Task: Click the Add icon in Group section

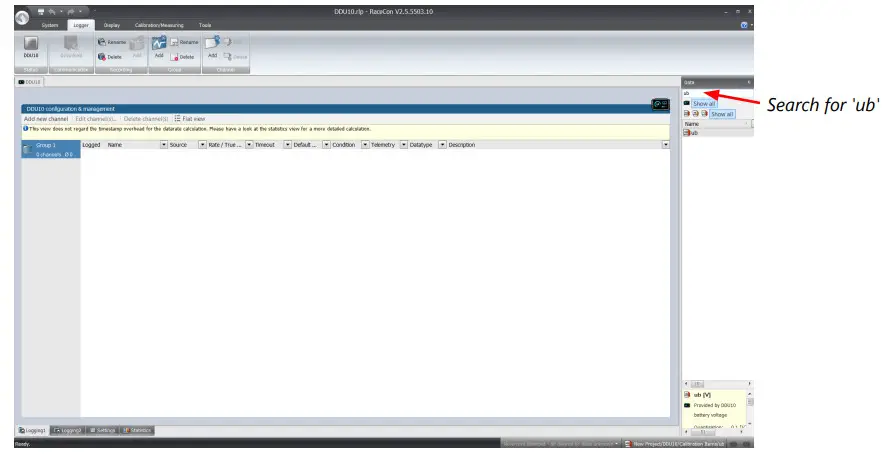Action: point(159,43)
